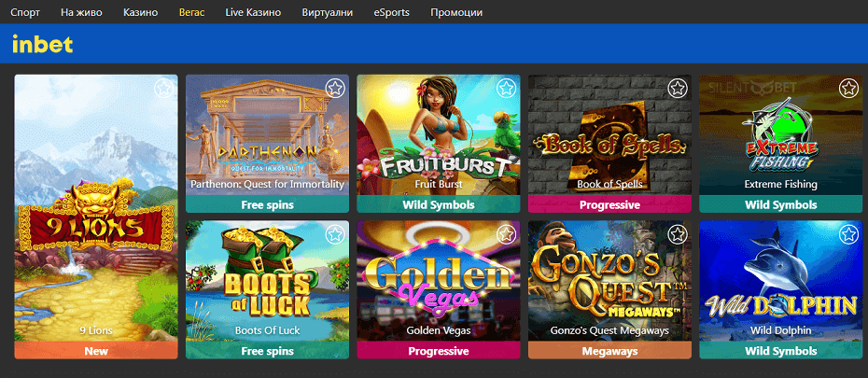This screenshot has height=378, width=868.
Task: Favorite Gonzo's Quest Megaways with star icon
Action: [677, 234]
